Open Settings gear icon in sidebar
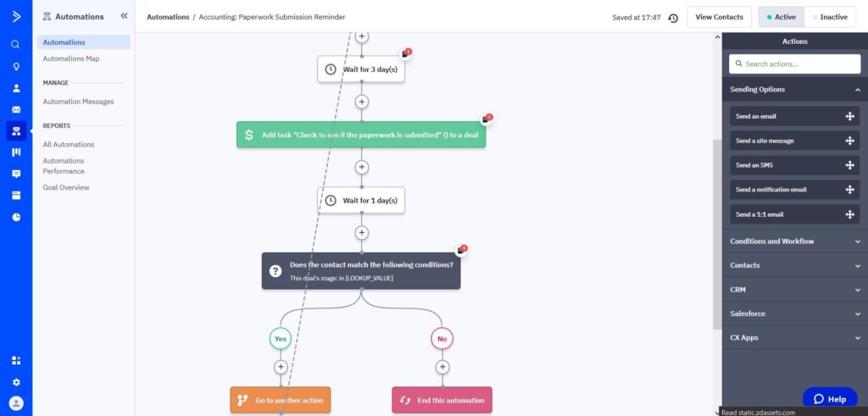The height and width of the screenshot is (416, 868). click(16, 382)
